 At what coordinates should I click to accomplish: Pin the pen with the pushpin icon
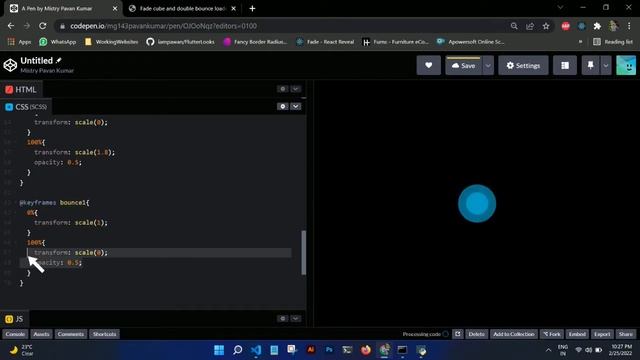pyautogui.click(x=590, y=65)
